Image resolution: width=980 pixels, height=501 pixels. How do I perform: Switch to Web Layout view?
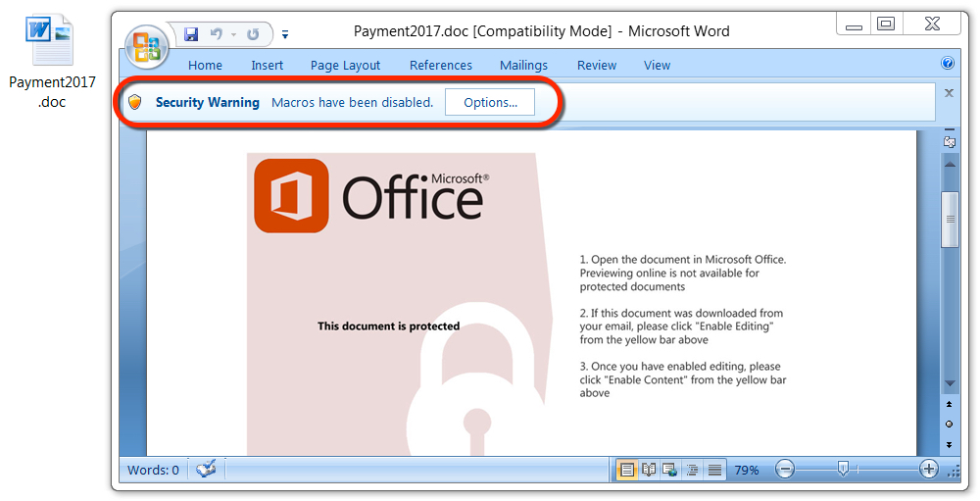[670, 469]
